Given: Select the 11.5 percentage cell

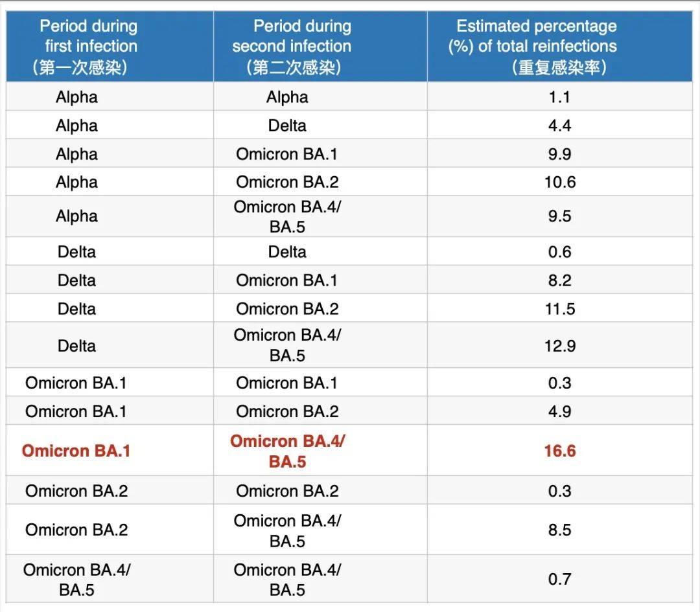Looking at the screenshot, I should click(559, 309).
